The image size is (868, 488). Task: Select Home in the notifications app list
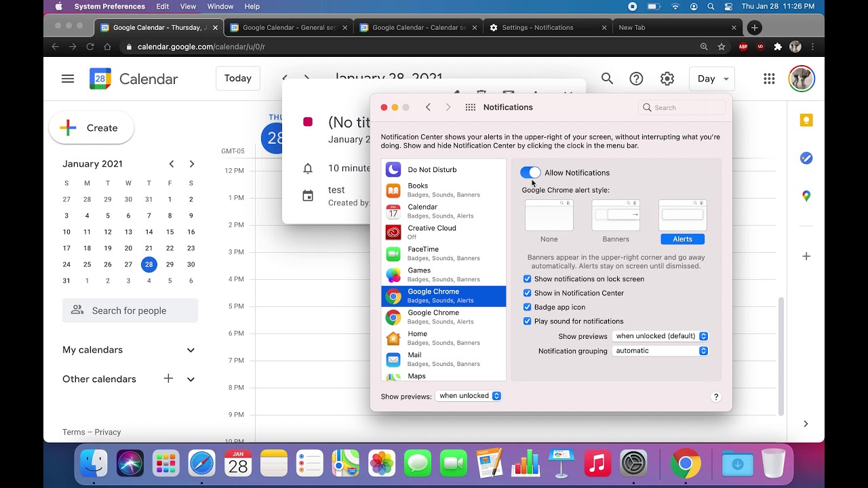443,338
